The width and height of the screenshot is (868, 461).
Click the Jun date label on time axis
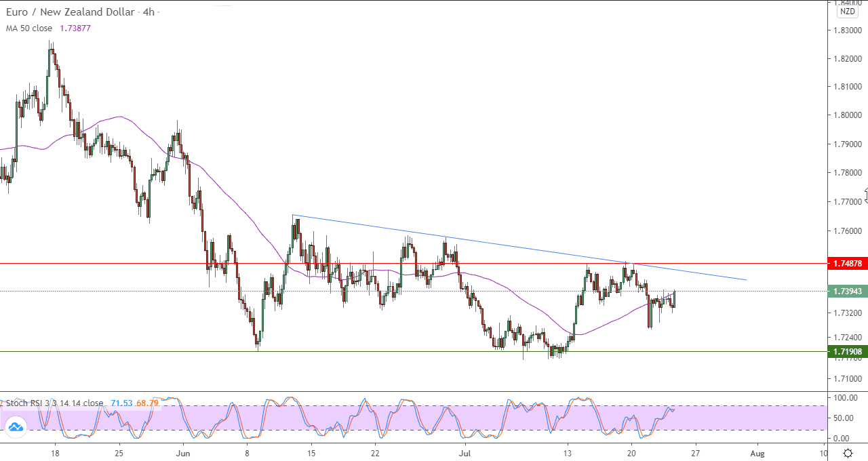[183, 452]
